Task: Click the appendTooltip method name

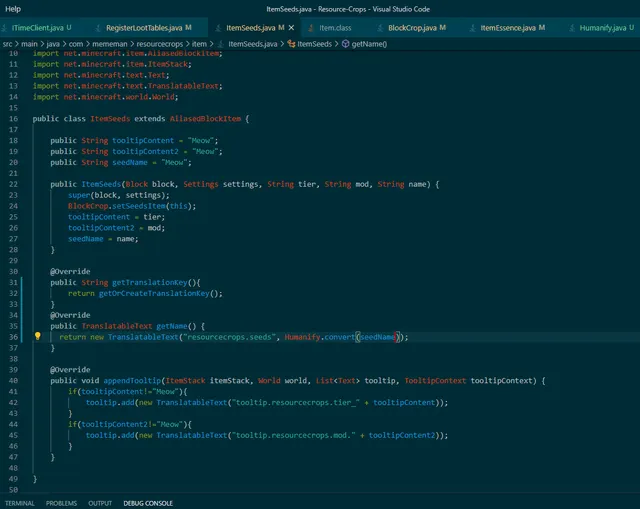Action: click(x=132, y=381)
